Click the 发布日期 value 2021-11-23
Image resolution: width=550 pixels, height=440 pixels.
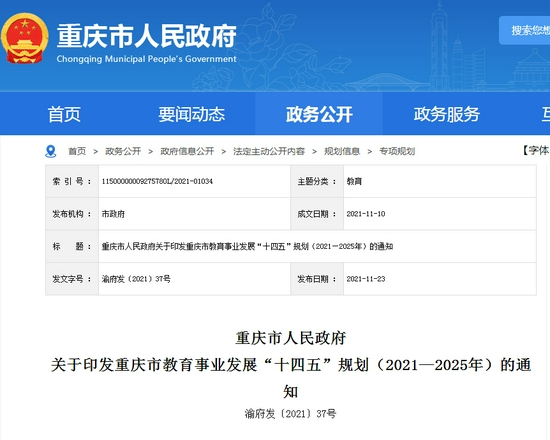point(366,279)
